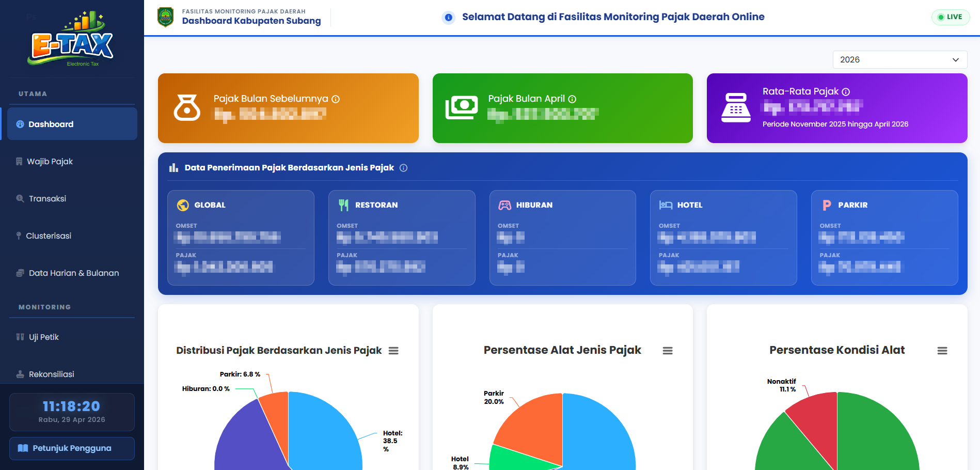Select the Dashboard icon in the sidebar

(x=20, y=124)
